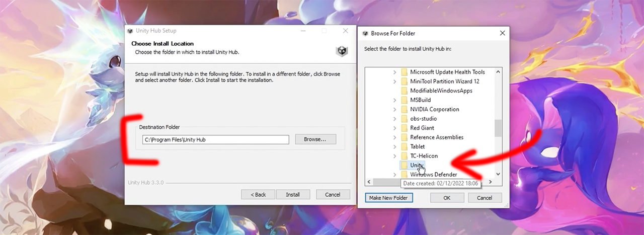Go back with the < Back button

point(258,194)
